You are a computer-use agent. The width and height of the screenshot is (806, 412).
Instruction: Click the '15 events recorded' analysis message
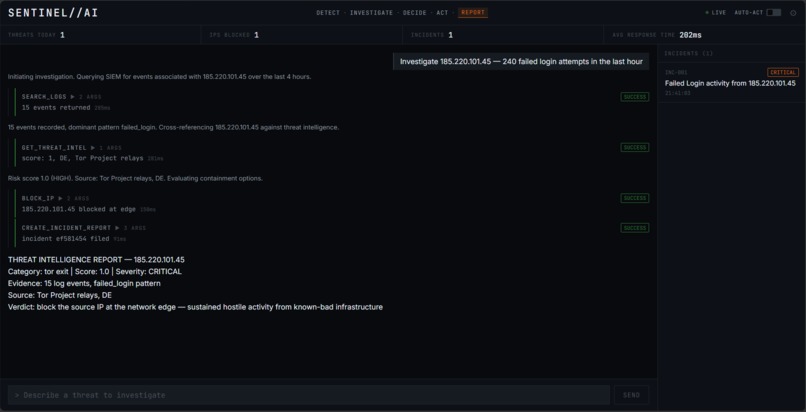173,127
